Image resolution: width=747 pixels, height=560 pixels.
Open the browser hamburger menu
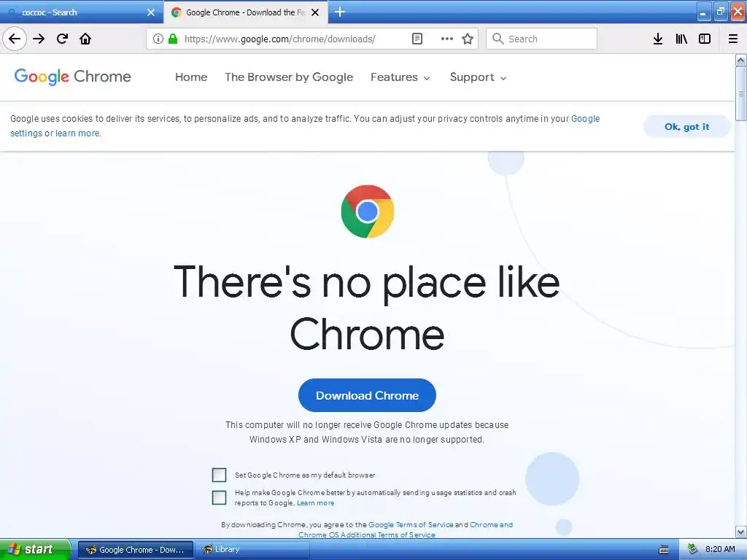click(733, 39)
